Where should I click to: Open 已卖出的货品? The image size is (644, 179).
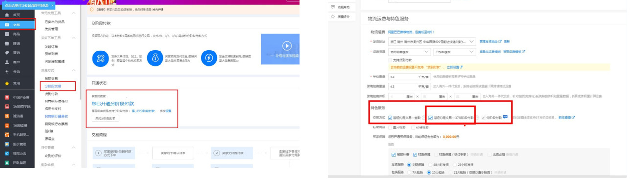point(54,22)
